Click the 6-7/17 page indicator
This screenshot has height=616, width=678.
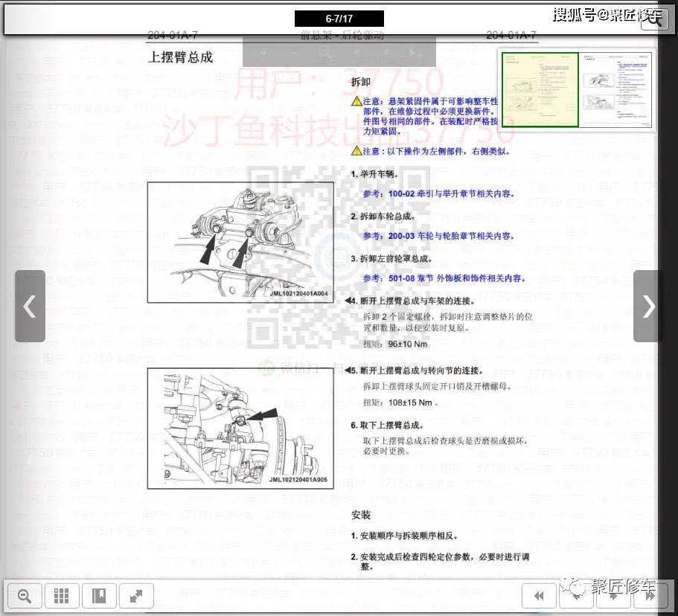339,19
